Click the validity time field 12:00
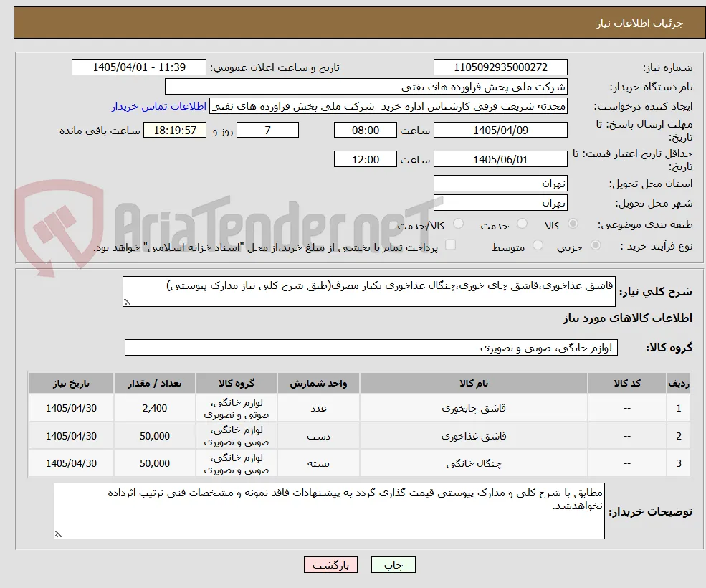 coord(365,159)
